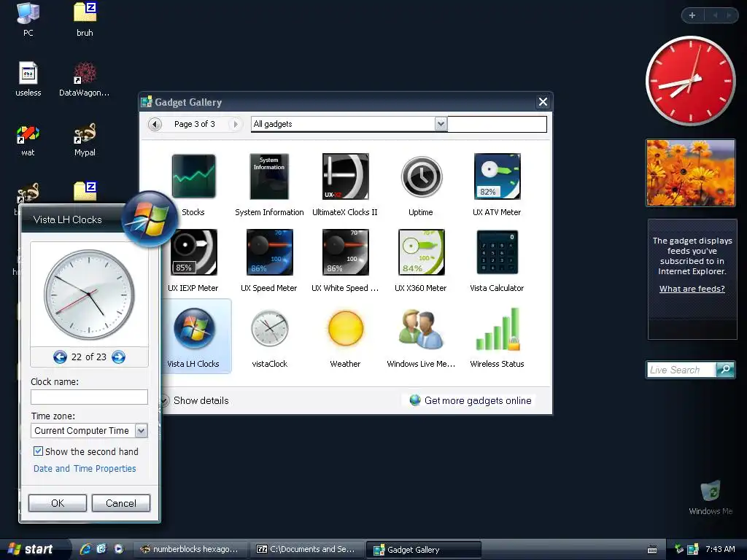Close the Gadget Gallery window
The image size is (747, 560).
click(543, 101)
